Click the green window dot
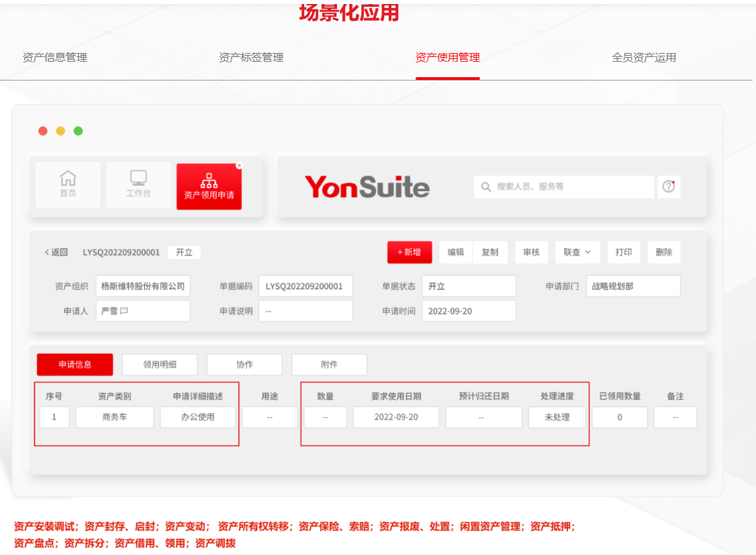Screen dimensions: 756x555 tap(78, 131)
